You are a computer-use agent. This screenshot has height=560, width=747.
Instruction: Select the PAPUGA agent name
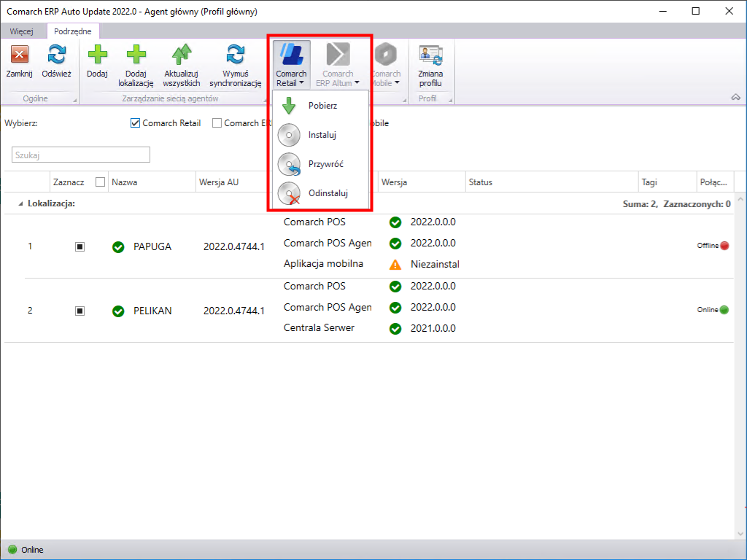(x=152, y=246)
